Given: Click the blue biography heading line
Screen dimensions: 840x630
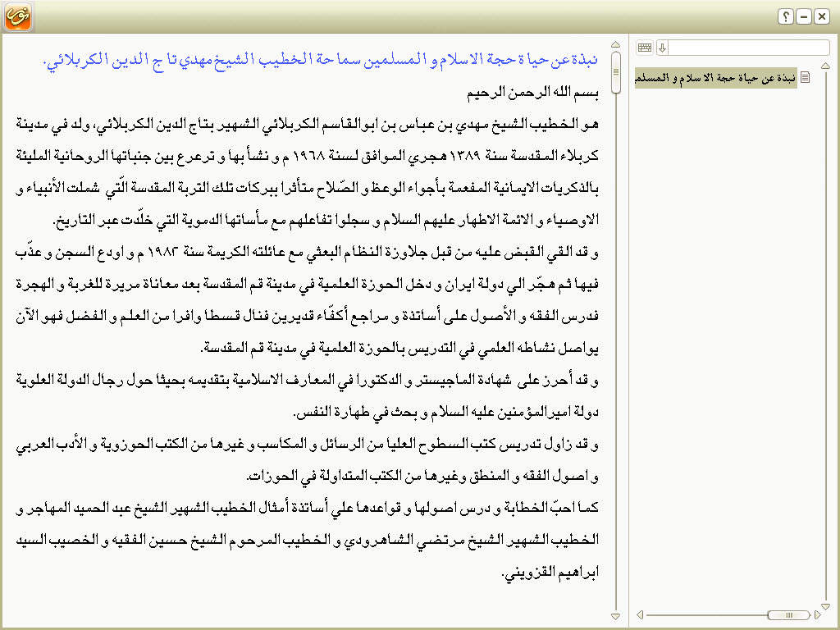Looking at the screenshot, I should click(x=320, y=60).
